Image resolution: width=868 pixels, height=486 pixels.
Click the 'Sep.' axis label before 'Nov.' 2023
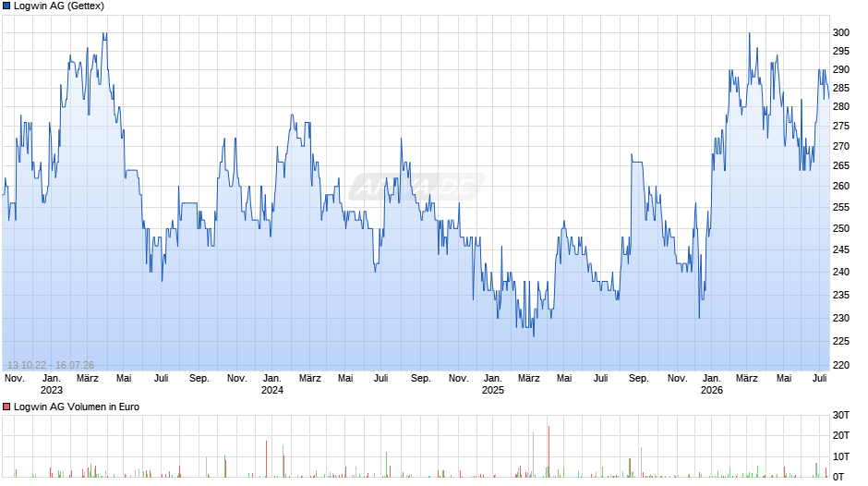pyautogui.click(x=199, y=379)
